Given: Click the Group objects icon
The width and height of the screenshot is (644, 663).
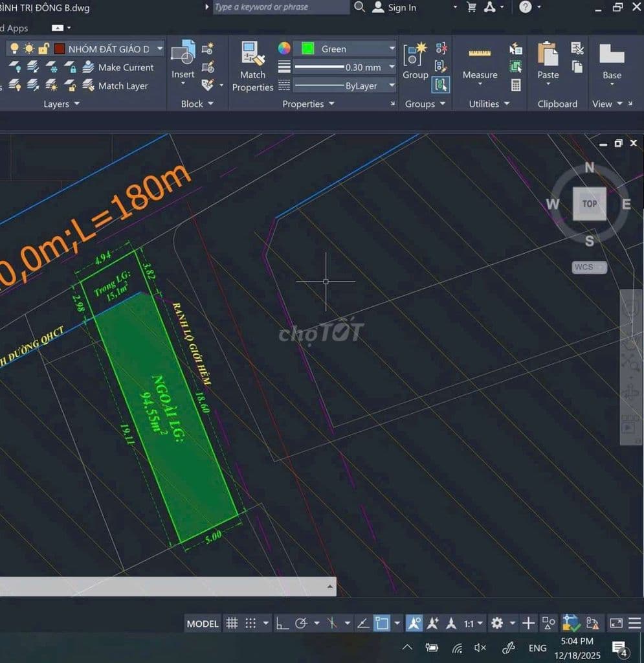Looking at the screenshot, I should (x=415, y=61).
